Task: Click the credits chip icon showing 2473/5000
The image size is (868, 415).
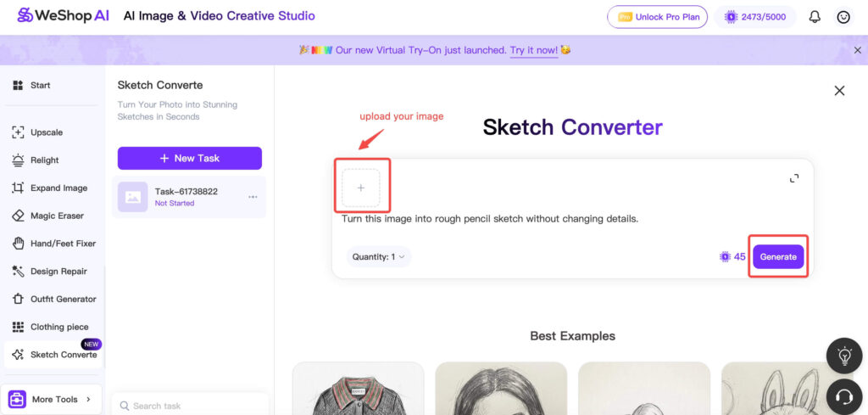Action: coord(731,17)
